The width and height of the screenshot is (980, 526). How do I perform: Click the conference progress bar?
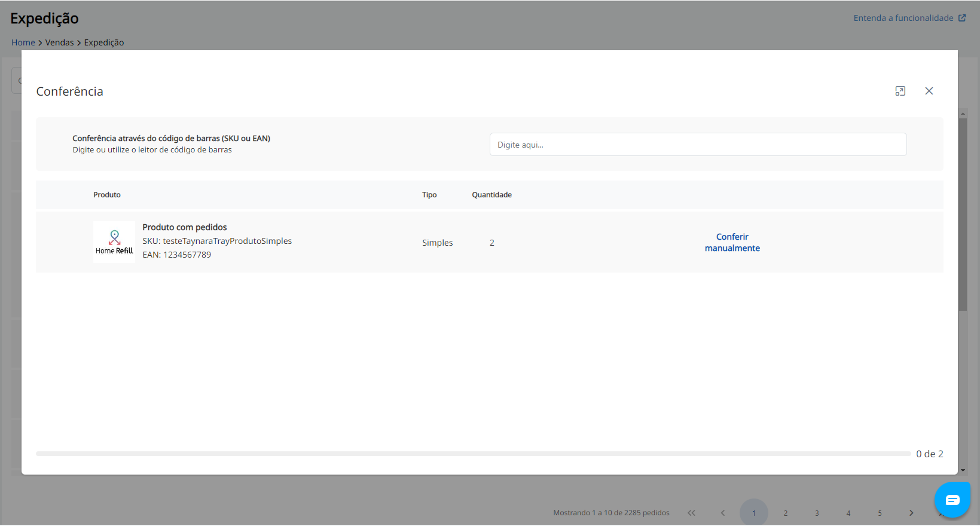[x=473, y=454]
